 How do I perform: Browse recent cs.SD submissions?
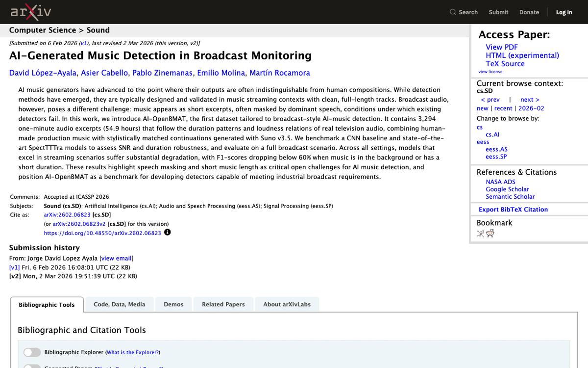(x=503, y=108)
